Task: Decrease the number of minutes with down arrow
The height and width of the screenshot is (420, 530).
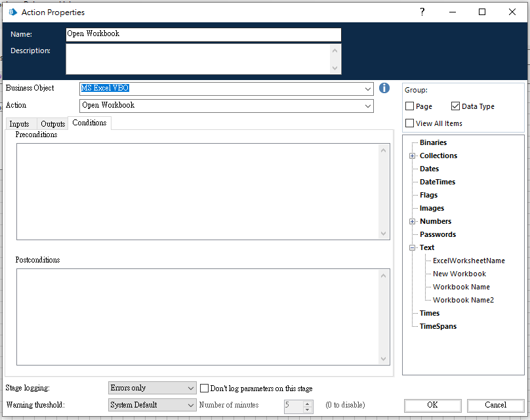Action: pos(307,409)
